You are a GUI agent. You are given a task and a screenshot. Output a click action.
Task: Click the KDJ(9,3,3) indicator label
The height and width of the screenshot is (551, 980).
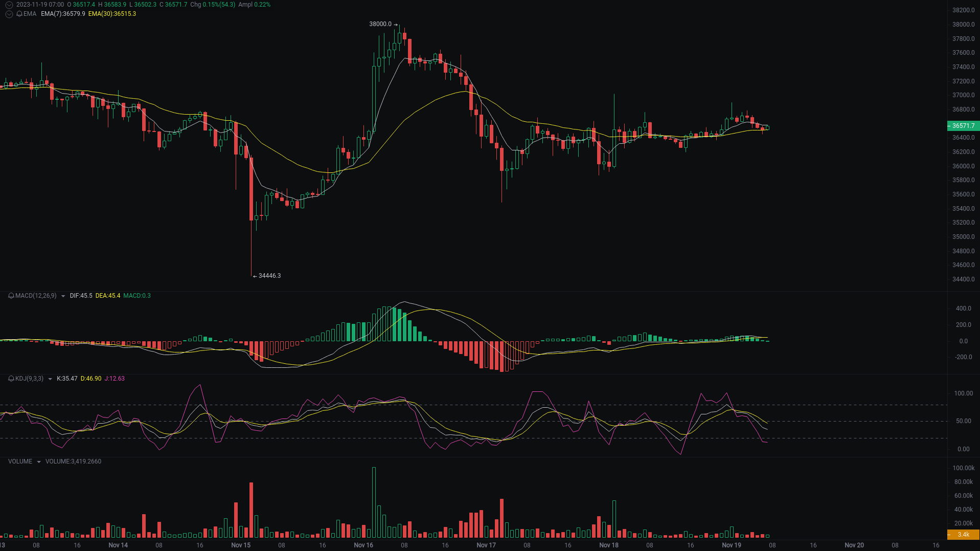(x=29, y=379)
